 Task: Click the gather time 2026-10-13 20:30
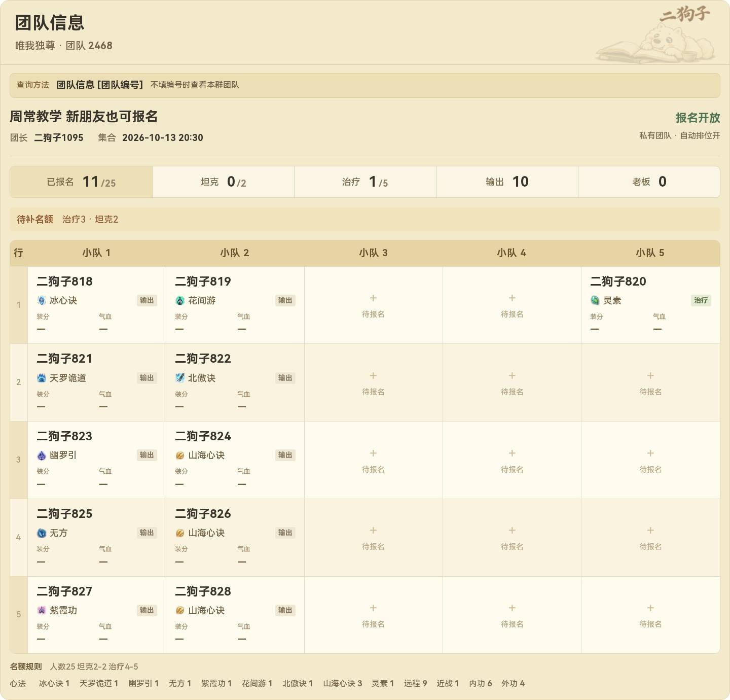[163, 137]
